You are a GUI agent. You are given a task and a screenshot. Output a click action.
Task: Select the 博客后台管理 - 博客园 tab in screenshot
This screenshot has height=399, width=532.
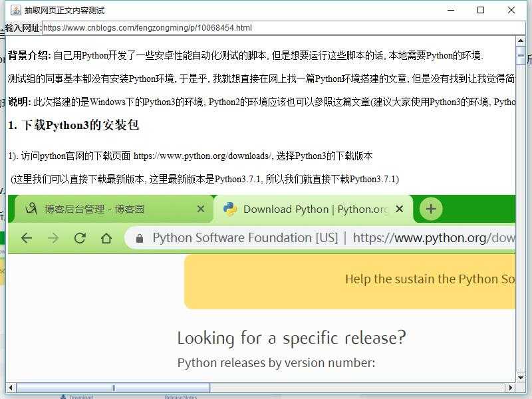tap(114, 209)
